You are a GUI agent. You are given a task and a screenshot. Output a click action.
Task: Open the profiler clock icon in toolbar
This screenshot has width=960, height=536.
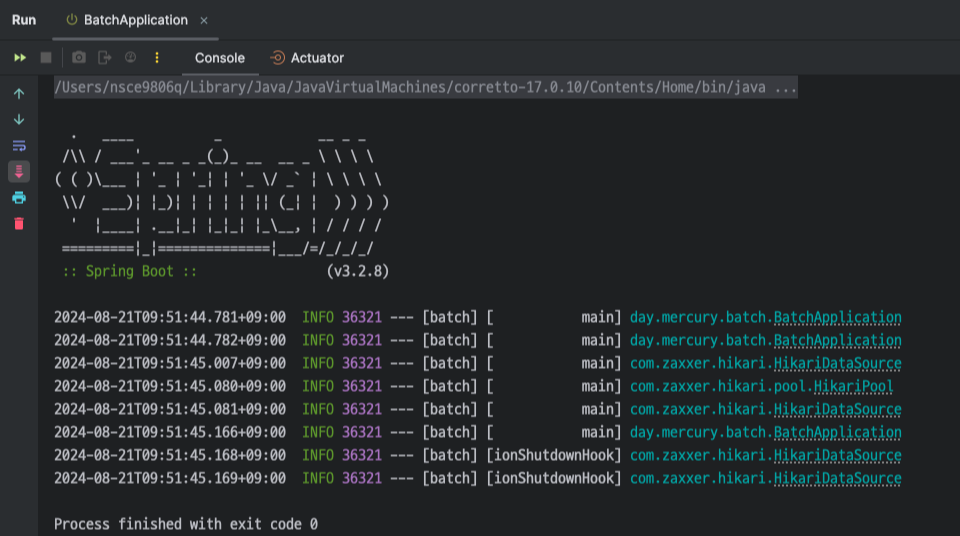130,58
